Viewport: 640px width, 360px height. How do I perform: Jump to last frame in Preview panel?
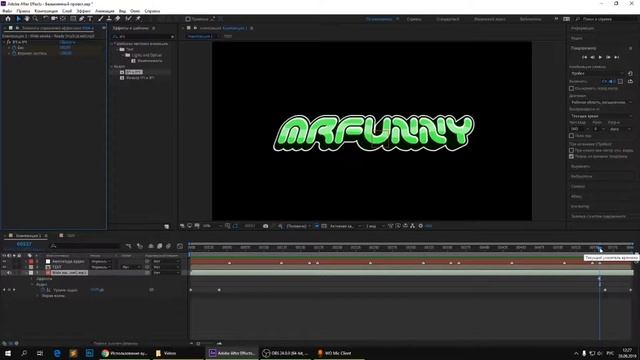[617, 58]
